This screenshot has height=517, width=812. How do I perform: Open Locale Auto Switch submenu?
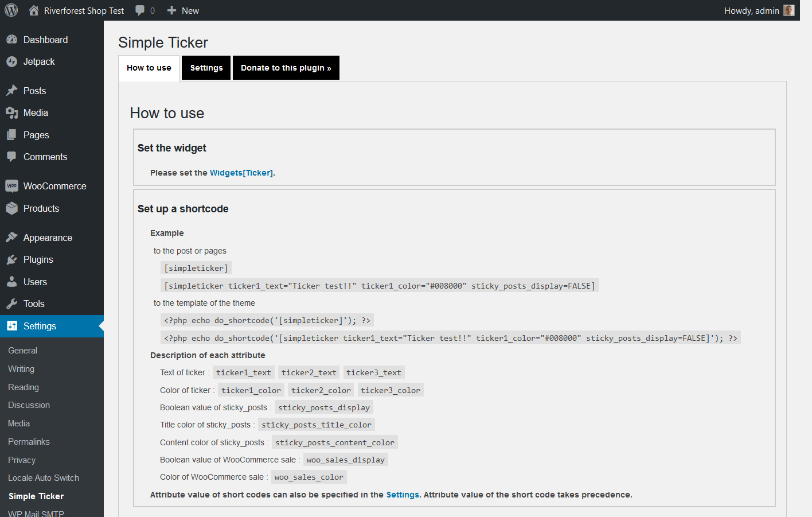(44, 478)
